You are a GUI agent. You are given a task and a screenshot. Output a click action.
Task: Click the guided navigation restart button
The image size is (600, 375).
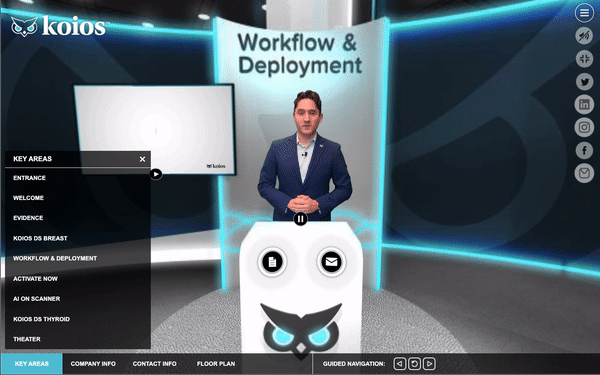pyautogui.click(x=414, y=364)
